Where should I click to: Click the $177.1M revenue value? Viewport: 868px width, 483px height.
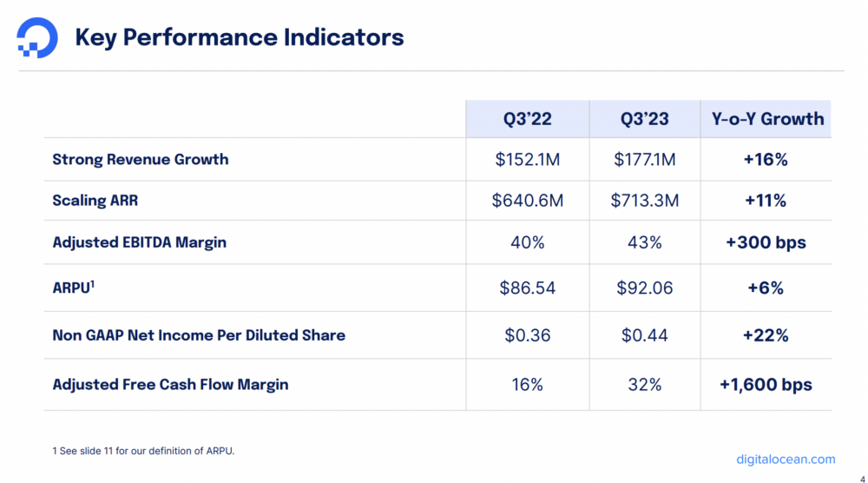click(644, 159)
